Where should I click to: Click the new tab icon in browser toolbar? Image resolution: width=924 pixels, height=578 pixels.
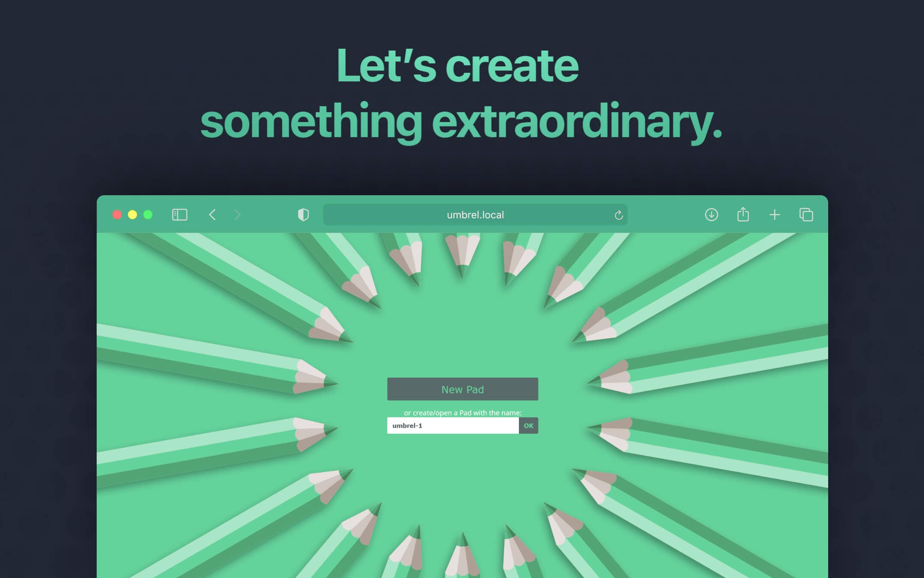(774, 215)
